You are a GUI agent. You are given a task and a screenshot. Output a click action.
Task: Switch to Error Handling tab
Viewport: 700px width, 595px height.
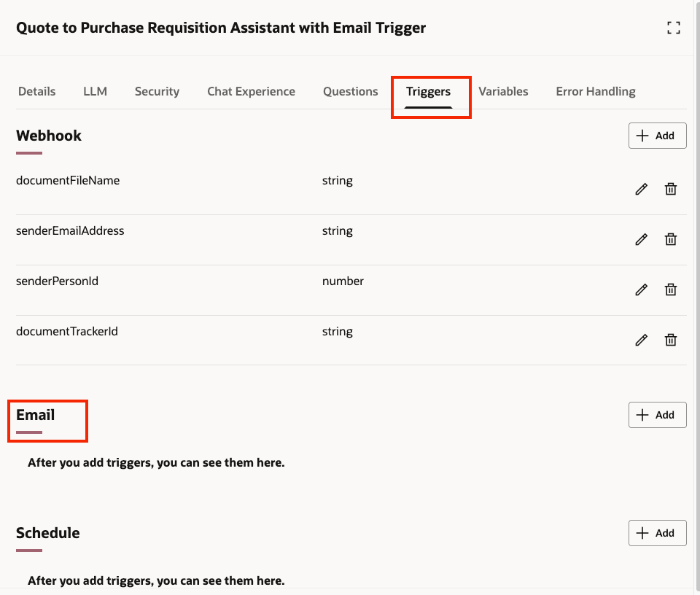coord(596,91)
